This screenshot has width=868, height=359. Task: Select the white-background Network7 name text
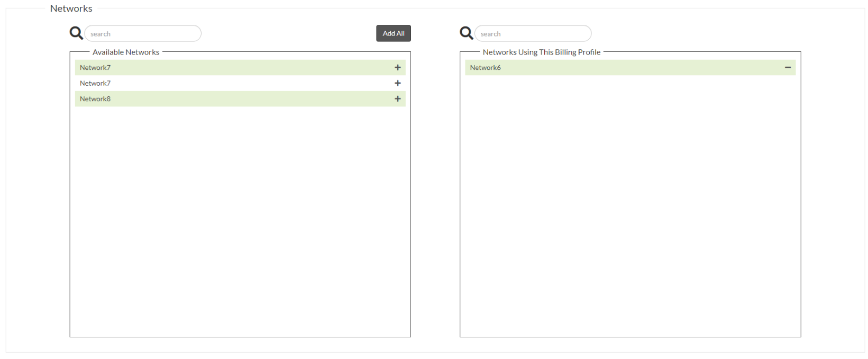pyautogui.click(x=95, y=83)
